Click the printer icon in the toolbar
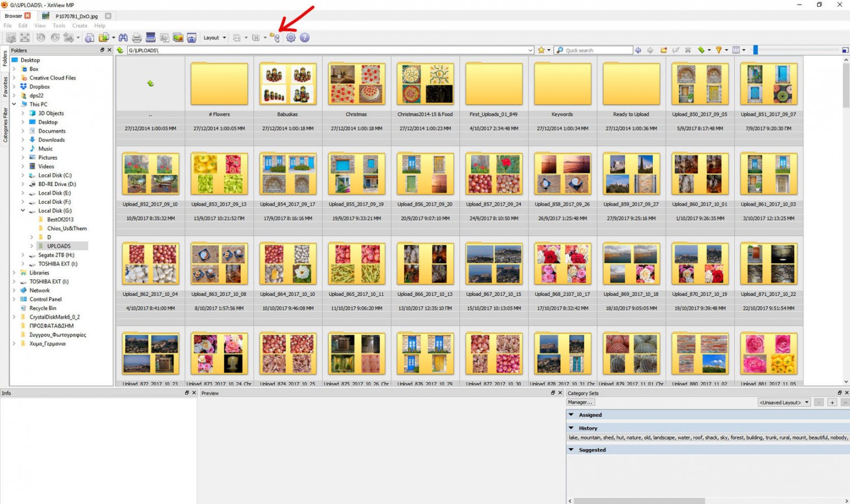850x504 pixels. (x=137, y=38)
